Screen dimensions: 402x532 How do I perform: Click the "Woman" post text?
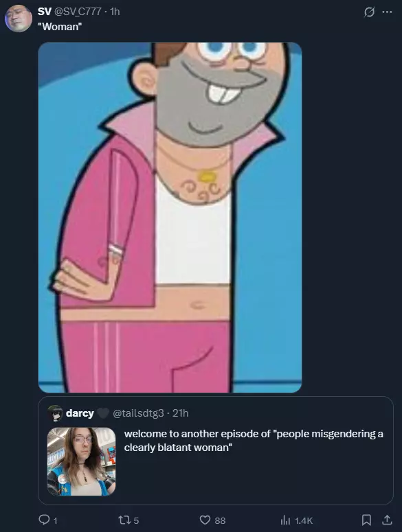(x=60, y=27)
